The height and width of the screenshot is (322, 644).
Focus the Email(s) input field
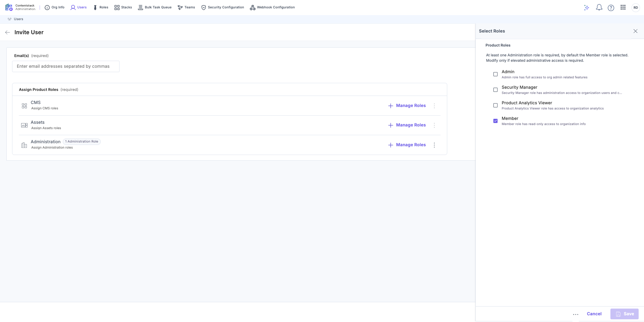pos(66,66)
